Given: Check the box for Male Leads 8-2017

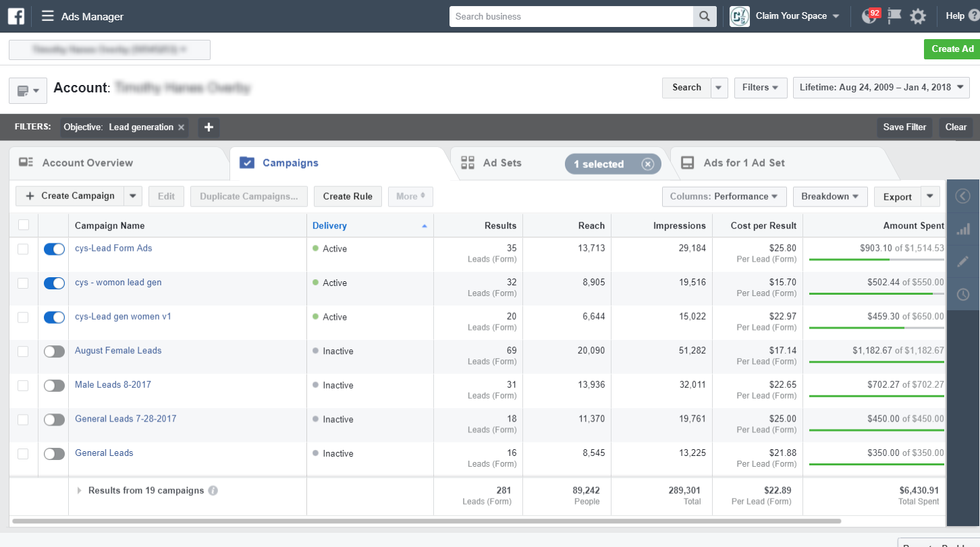Looking at the screenshot, I should [23, 385].
